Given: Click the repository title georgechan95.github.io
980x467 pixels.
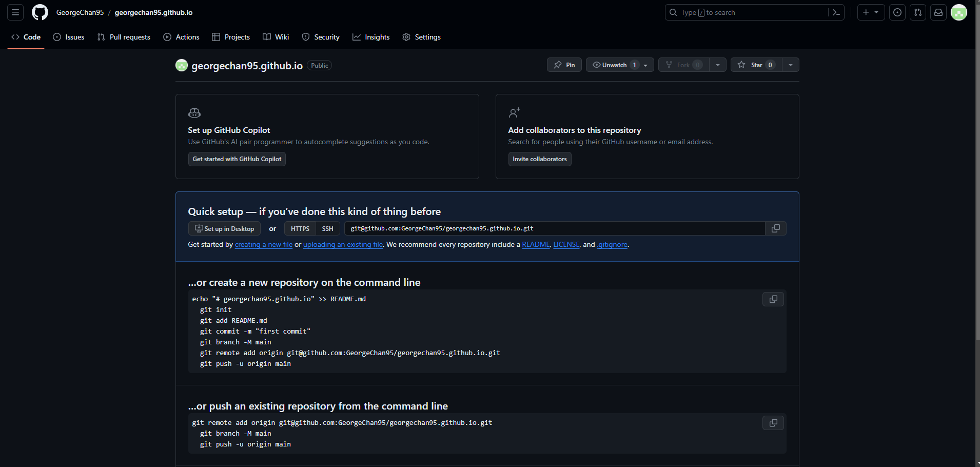Looking at the screenshot, I should click(x=247, y=66).
